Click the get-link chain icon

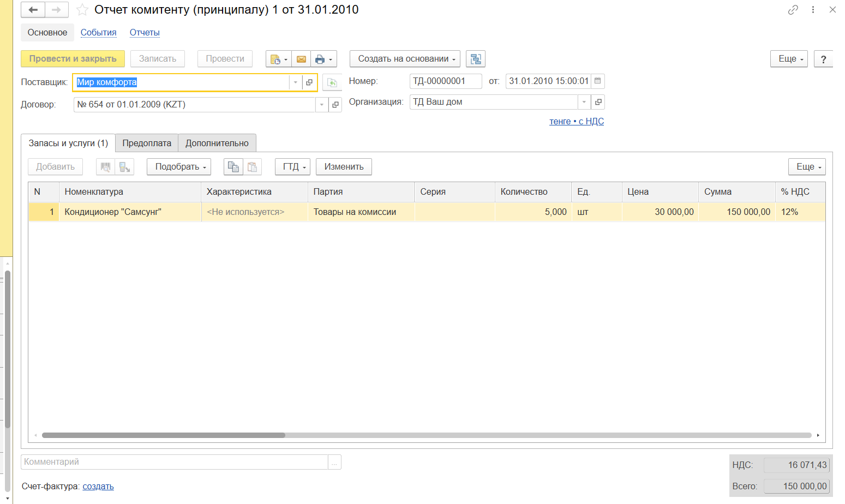[793, 10]
